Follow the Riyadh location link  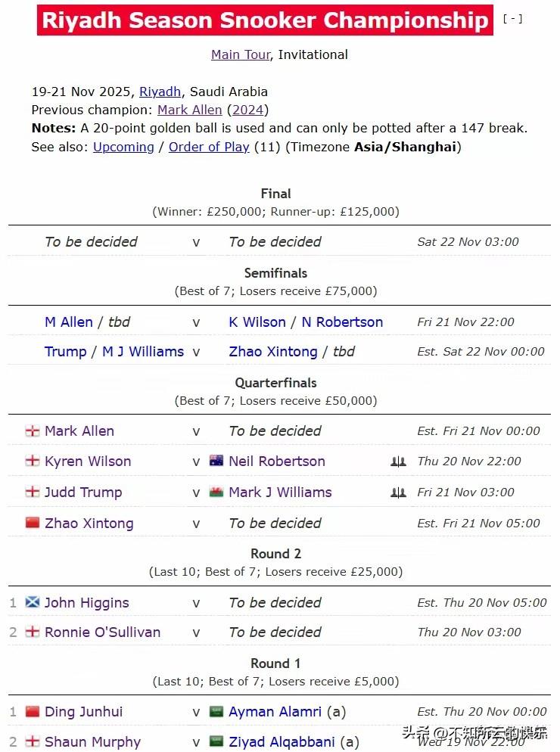click(160, 92)
